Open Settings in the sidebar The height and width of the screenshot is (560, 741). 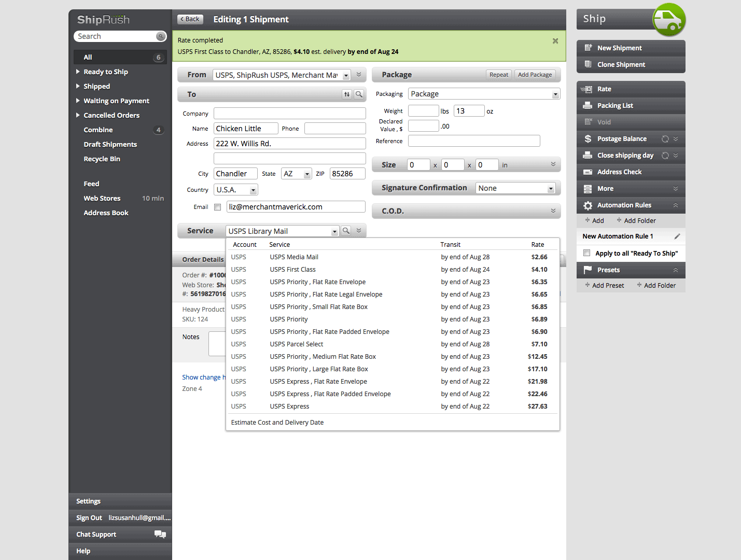coord(88,501)
